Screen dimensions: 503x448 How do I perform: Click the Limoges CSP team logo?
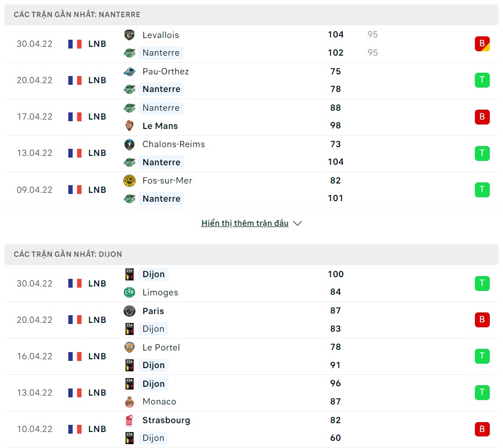pos(129,292)
